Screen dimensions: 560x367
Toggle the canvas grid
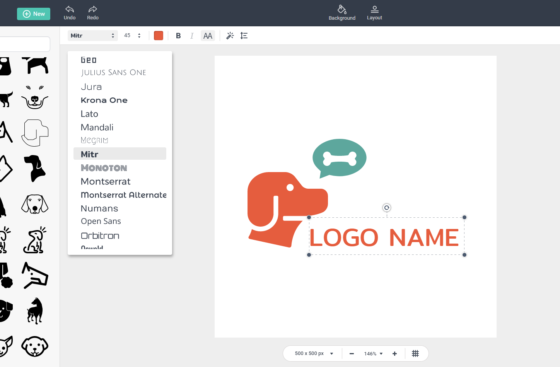(415, 353)
